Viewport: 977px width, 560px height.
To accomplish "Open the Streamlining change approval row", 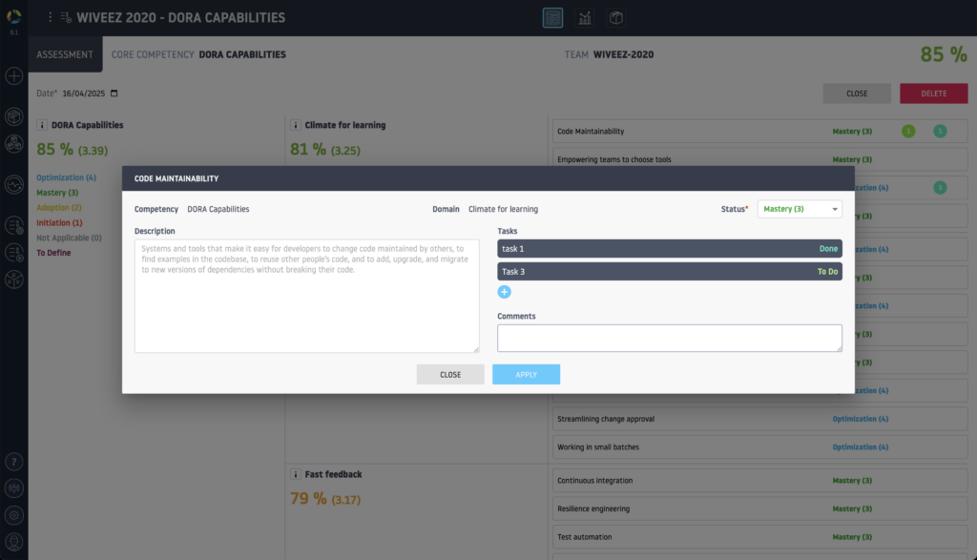I will (x=606, y=419).
